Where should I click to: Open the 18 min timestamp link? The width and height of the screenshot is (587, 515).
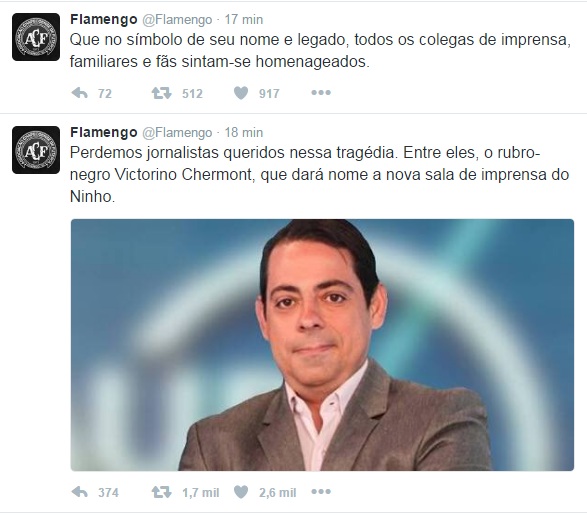[244, 132]
